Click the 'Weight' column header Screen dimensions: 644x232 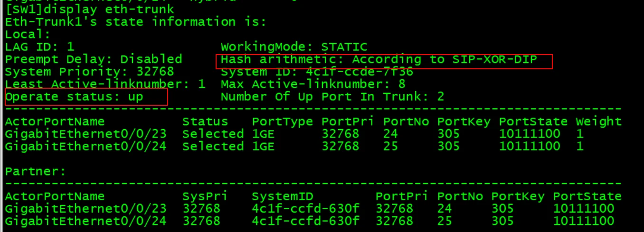pyautogui.click(x=598, y=122)
